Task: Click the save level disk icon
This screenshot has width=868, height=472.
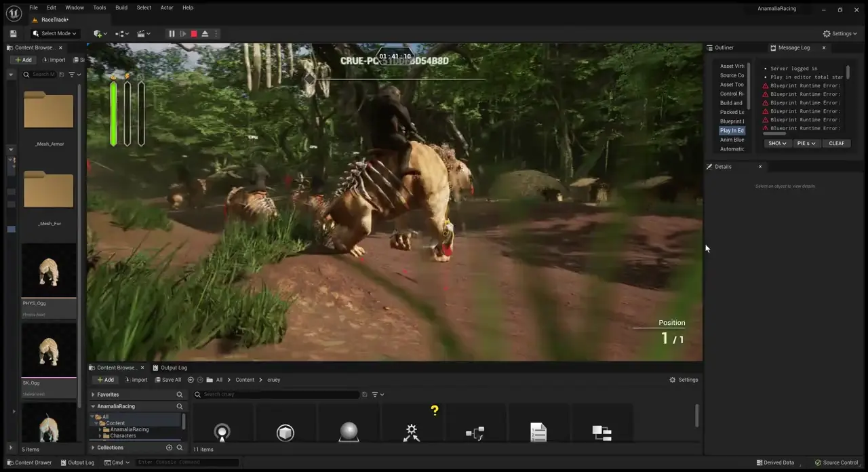Action: (13, 33)
